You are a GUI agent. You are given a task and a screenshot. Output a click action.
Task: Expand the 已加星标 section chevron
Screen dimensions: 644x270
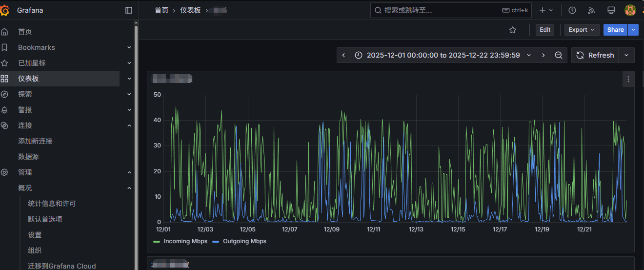129,63
